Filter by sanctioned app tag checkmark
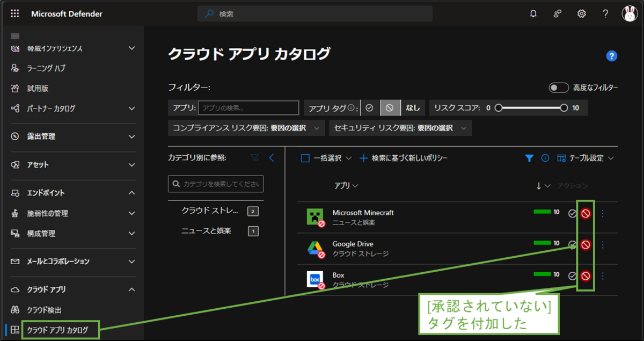 point(369,108)
